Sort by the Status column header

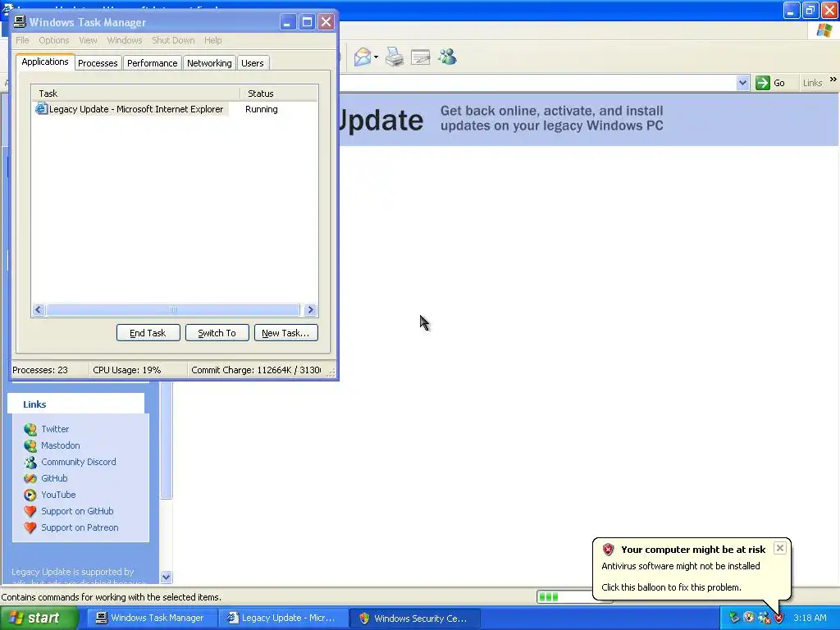click(x=279, y=94)
